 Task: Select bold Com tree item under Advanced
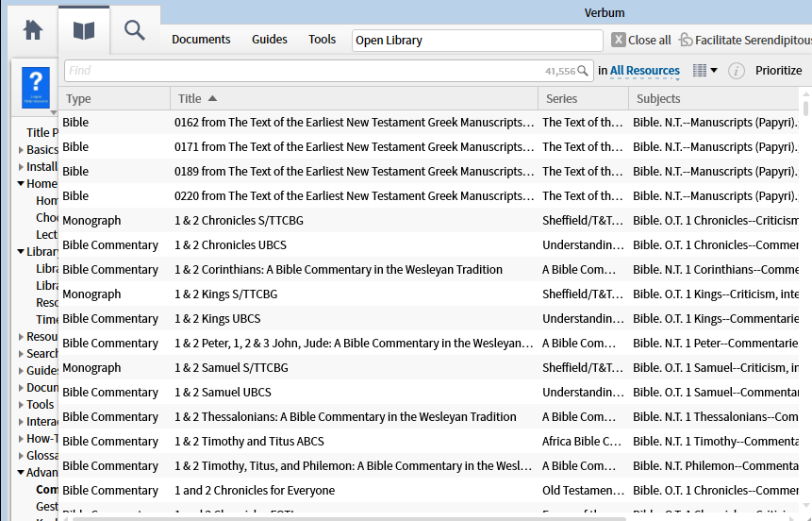coord(47,489)
